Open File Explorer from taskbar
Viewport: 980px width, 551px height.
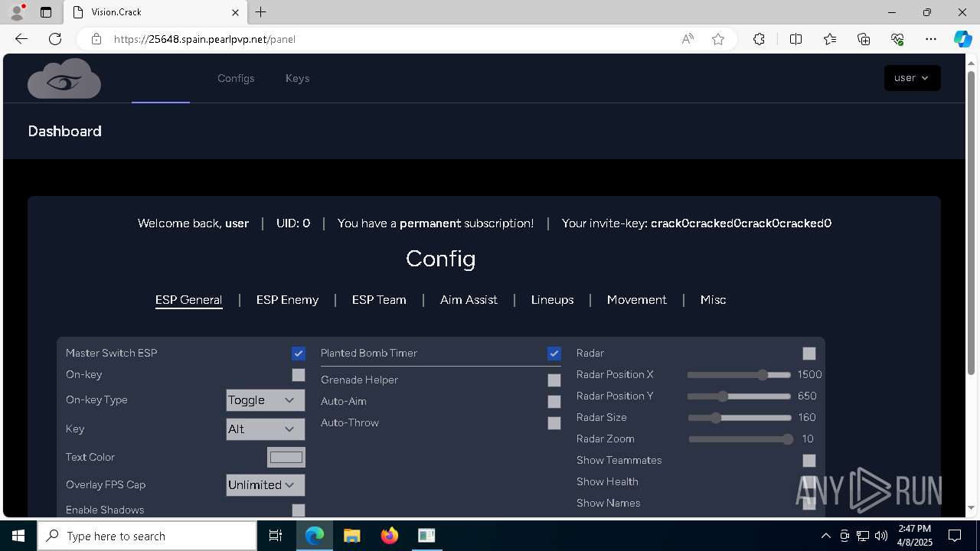[351, 536]
